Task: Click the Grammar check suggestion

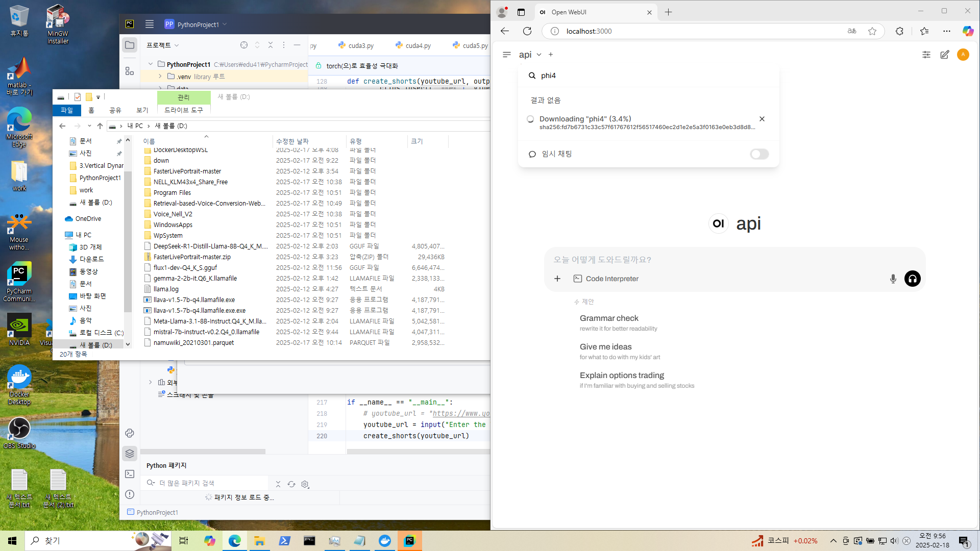Action: [x=609, y=318]
